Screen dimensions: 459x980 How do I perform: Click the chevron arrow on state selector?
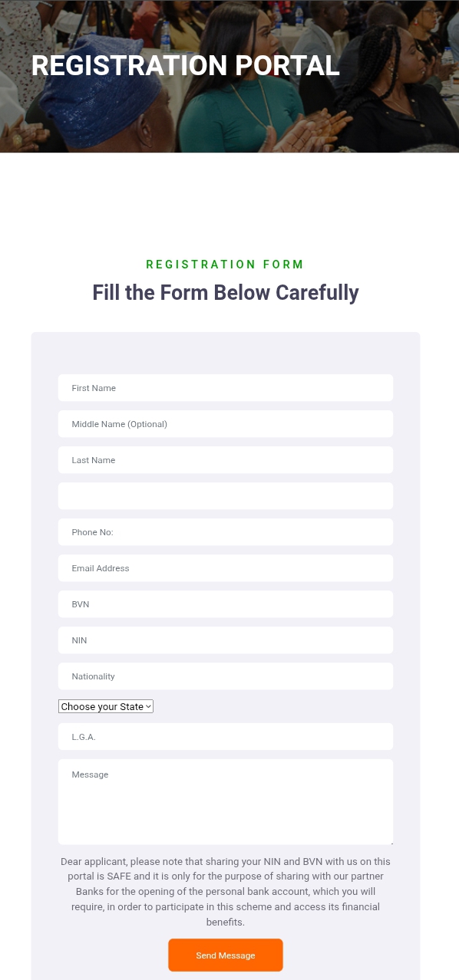click(148, 706)
